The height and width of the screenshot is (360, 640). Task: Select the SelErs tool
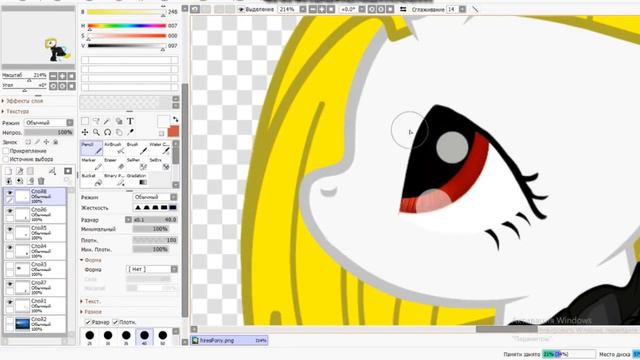coord(160,164)
